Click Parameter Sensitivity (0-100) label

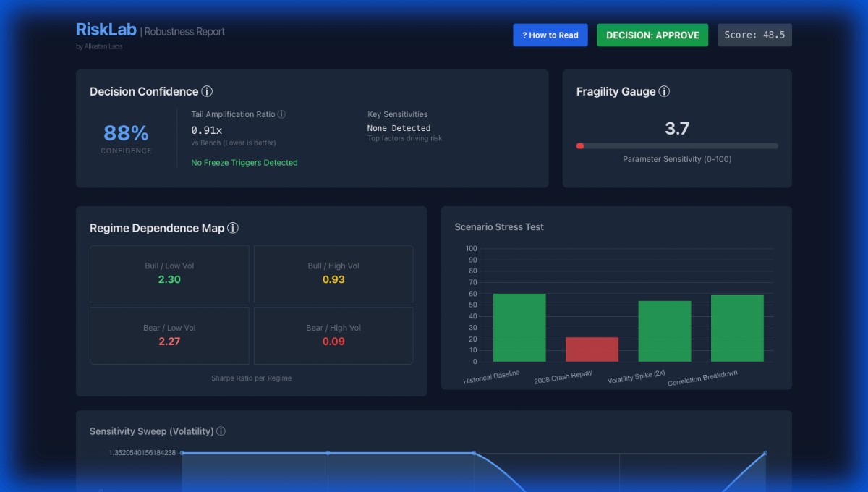pos(677,159)
